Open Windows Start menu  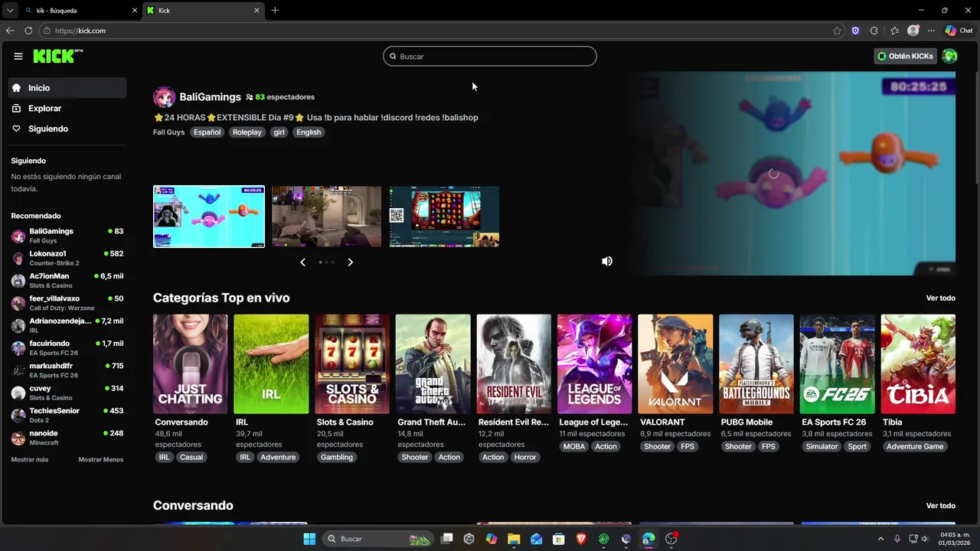[309, 539]
